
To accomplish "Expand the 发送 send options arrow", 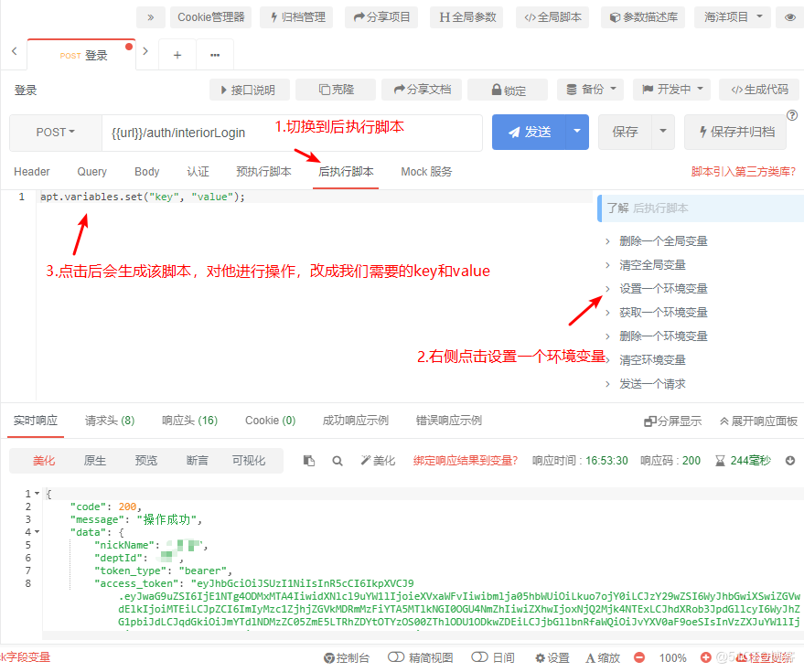I will point(577,133).
